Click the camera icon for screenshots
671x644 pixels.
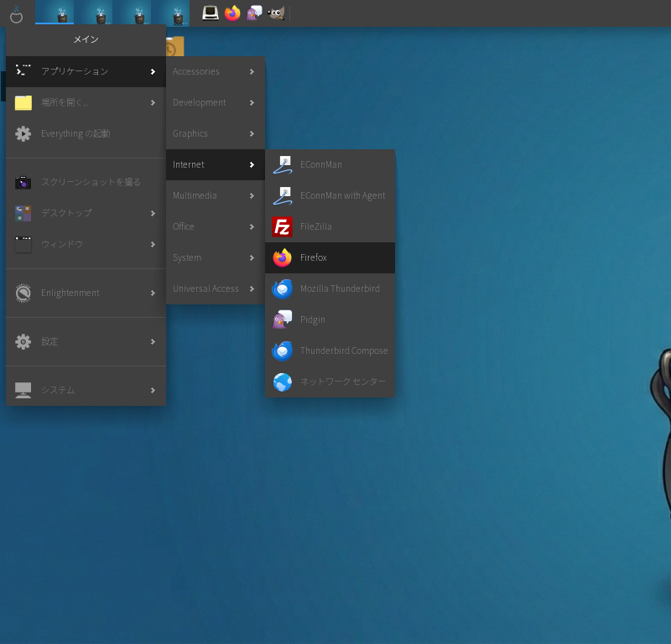point(23,182)
